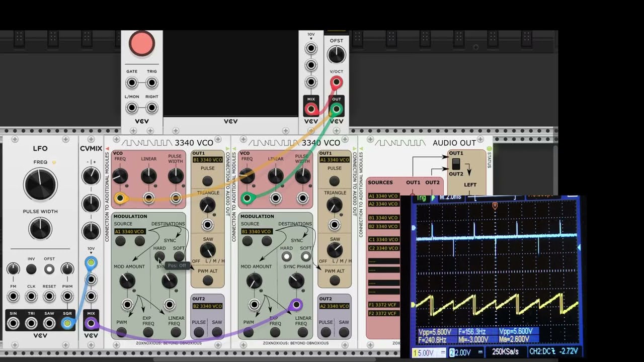Click the LFO TRI output jack
The height and width of the screenshot is (362, 644).
tap(31, 323)
